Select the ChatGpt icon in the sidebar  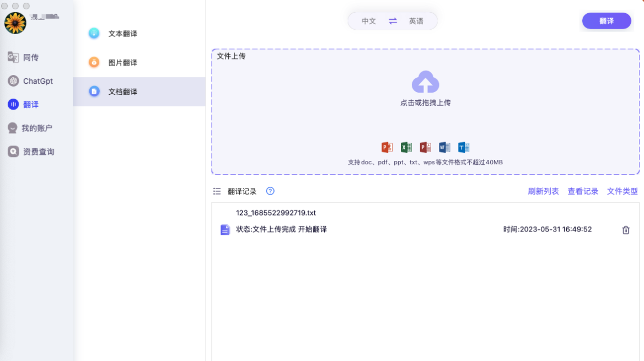pyautogui.click(x=12, y=81)
